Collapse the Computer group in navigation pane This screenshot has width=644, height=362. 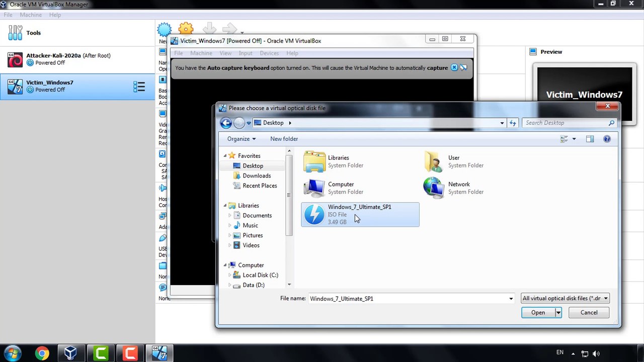(x=225, y=265)
